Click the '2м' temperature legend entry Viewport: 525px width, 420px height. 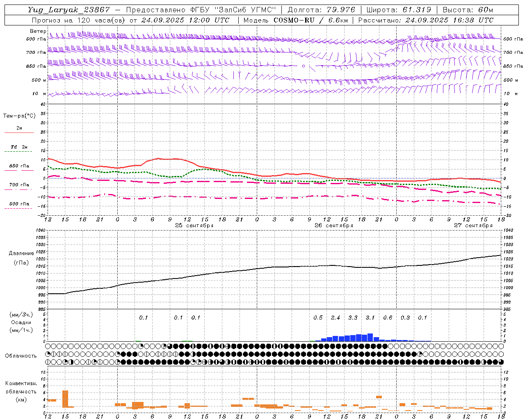tap(19, 128)
